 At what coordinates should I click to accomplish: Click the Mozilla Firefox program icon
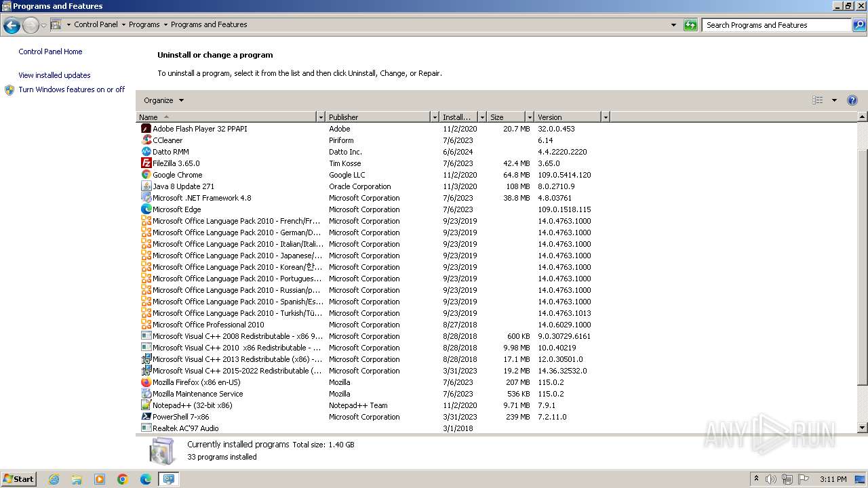(146, 382)
